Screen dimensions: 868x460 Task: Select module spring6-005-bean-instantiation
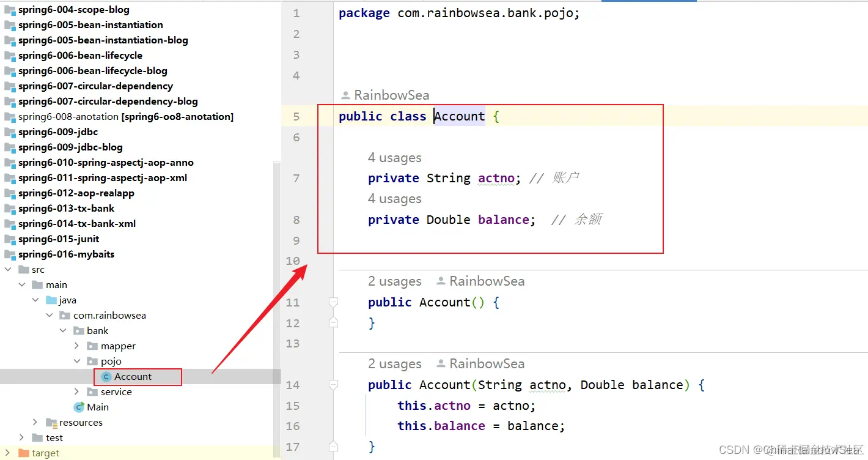click(x=90, y=25)
